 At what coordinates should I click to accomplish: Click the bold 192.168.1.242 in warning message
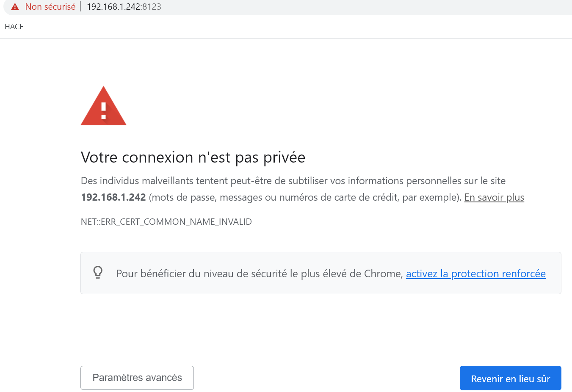(113, 197)
